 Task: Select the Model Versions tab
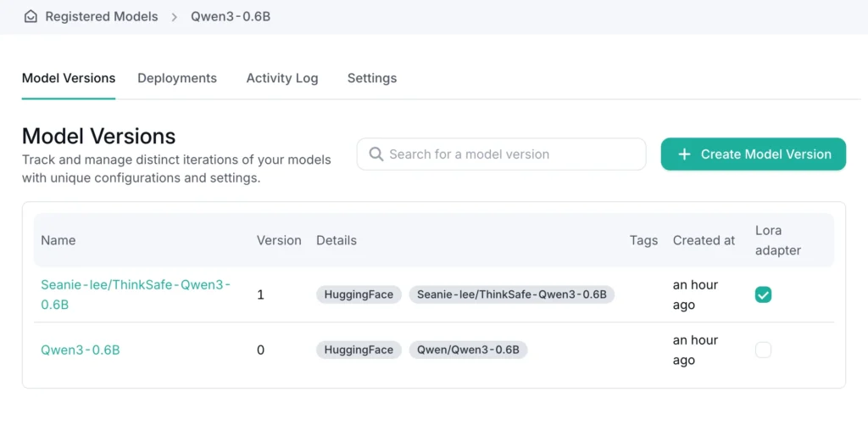coord(69,78)
